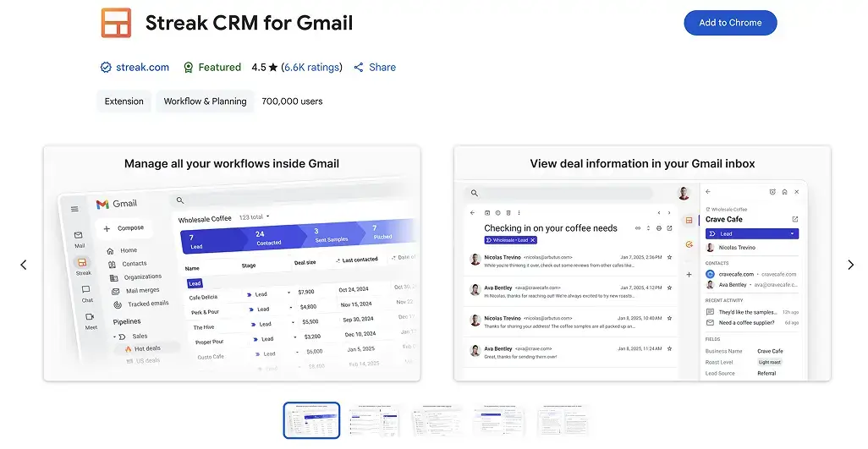Click the share icon next to Share
Screen dimensions: 868x449
point(359,68)
